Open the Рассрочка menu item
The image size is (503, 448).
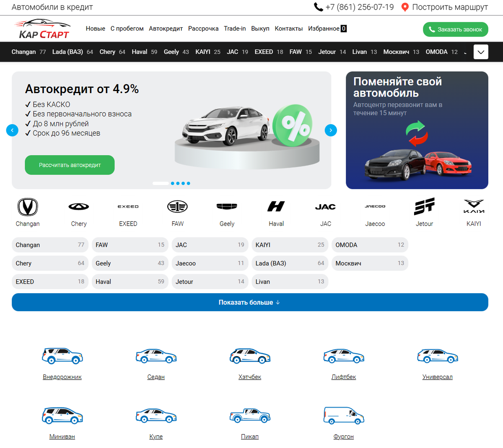coord(203,29)
